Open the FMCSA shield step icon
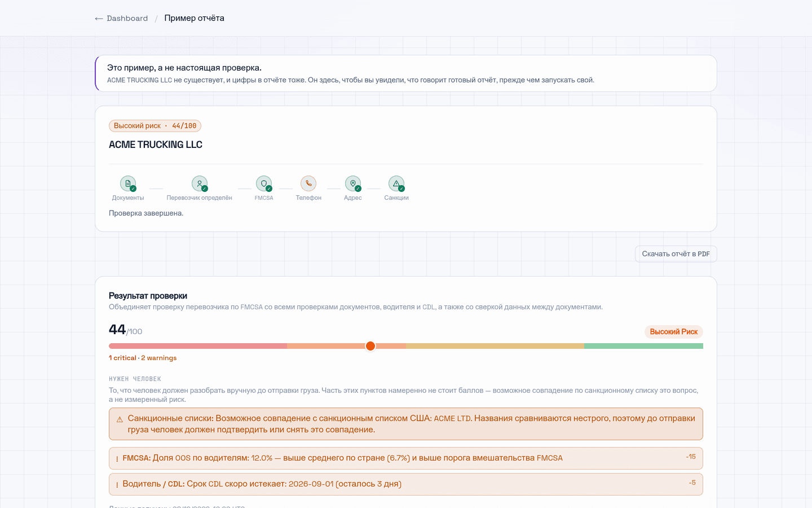The image size is (812, 508). pos(264,183)
